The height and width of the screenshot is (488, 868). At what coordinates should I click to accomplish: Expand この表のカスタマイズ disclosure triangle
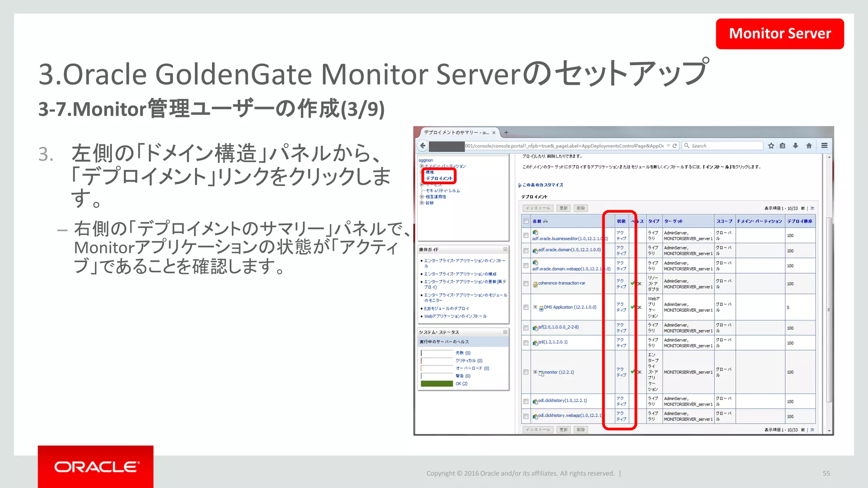(520, 185)
